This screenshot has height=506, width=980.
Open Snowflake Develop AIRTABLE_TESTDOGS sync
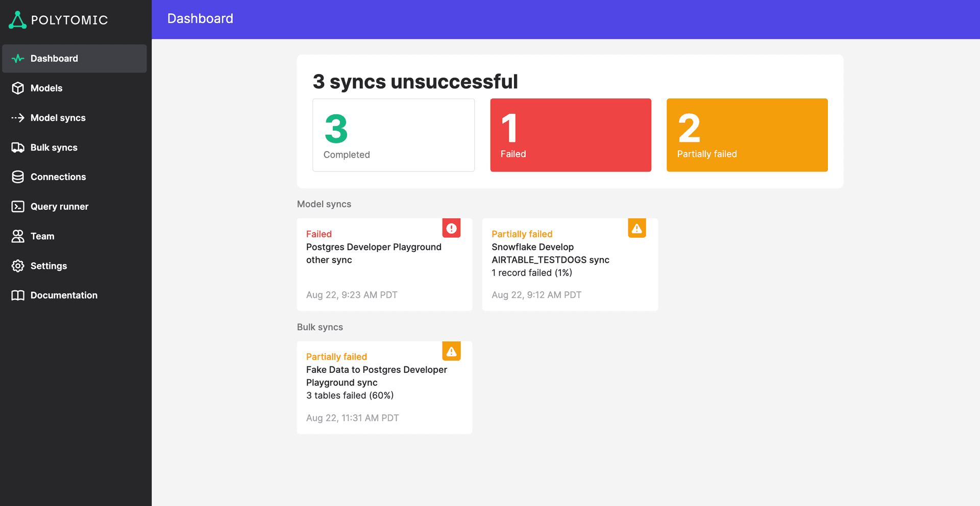tap(550, 254)
